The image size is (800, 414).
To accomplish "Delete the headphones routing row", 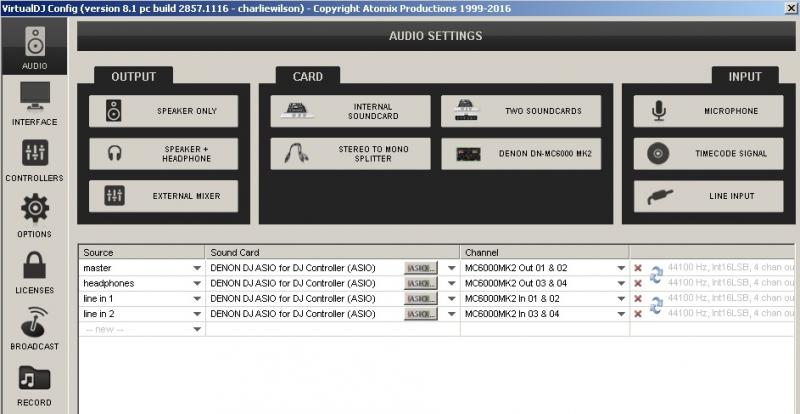I will (x=638, y=283).
